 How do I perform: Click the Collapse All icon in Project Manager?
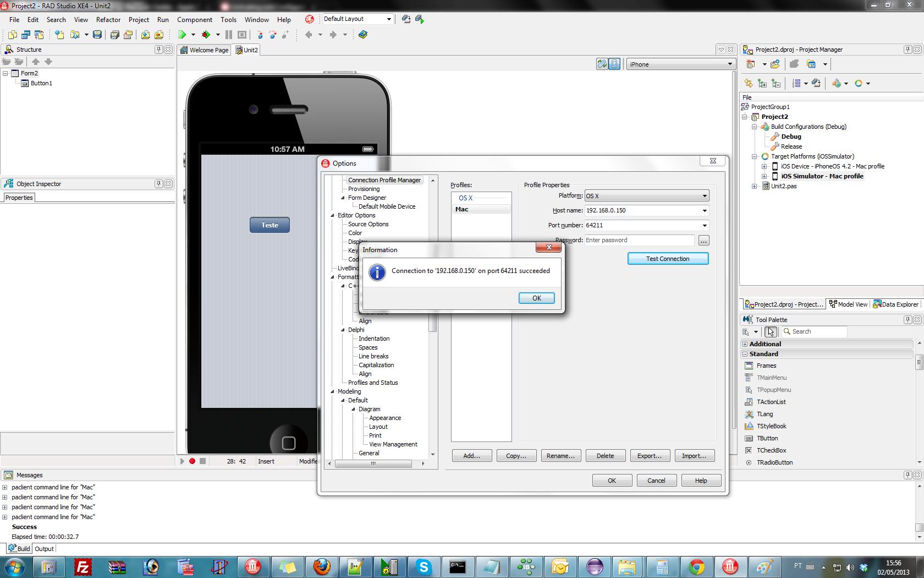click(776, 83)
